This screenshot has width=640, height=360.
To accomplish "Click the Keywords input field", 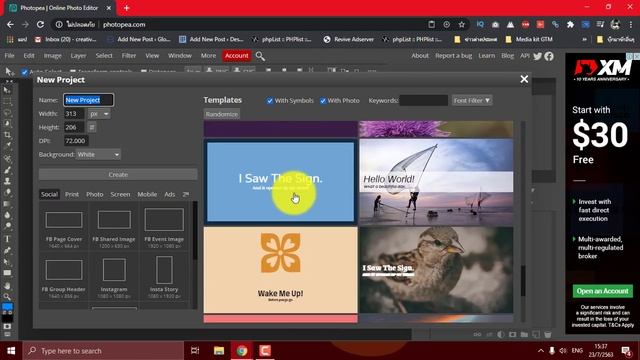I will coord(423,100).
